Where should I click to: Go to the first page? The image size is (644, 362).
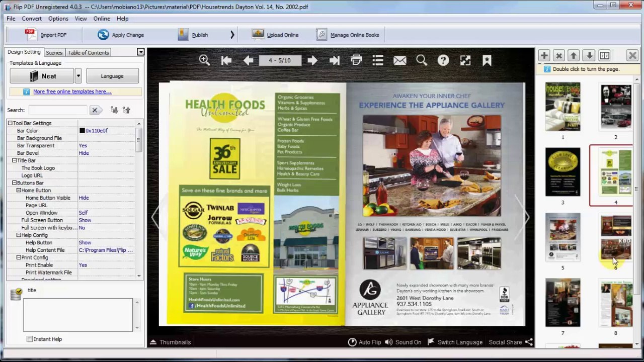pos(226,60)
